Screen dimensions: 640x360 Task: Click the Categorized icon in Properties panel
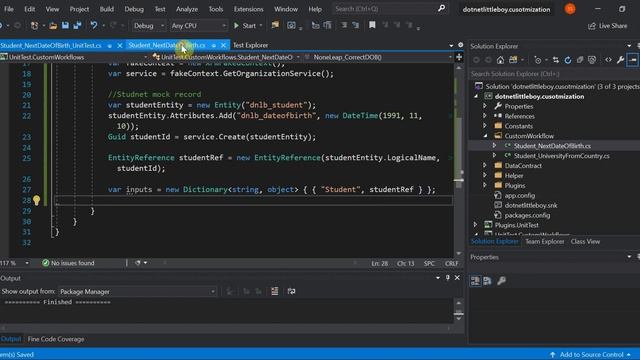(476, 281)
